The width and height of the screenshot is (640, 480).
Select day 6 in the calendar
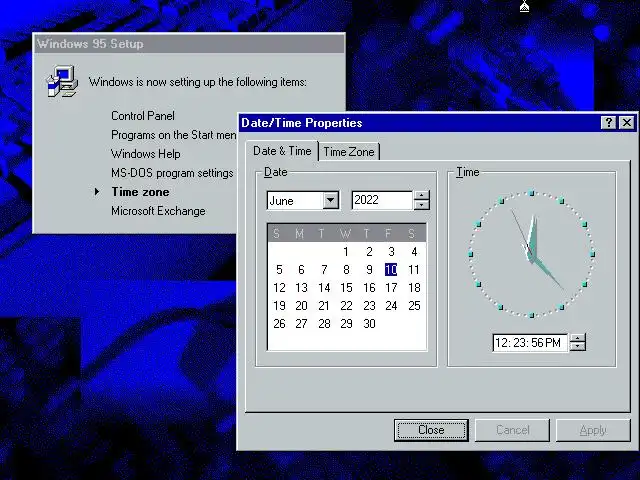pos(301,270)
